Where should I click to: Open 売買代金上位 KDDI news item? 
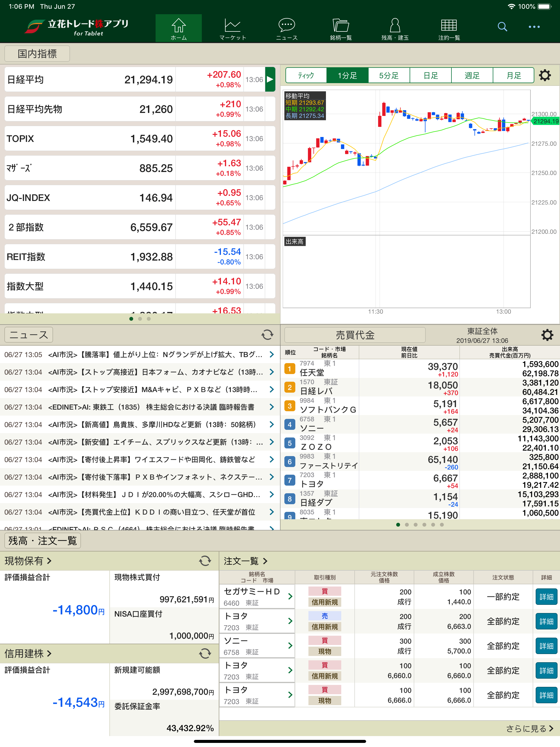click(140, 512)
